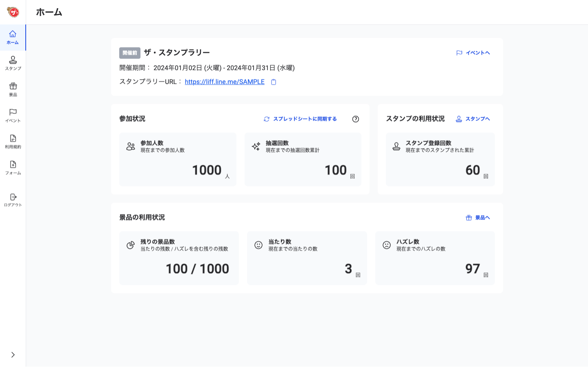Viewport: 588px width, 367px height.
Task: Open the https://liff.line.me/SAMPLE link
Action: coord(225,82)
